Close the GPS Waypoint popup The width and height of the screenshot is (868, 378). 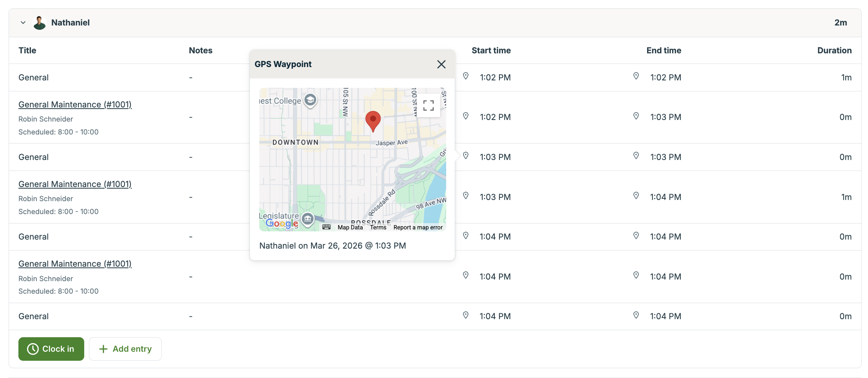coord(441,64)
